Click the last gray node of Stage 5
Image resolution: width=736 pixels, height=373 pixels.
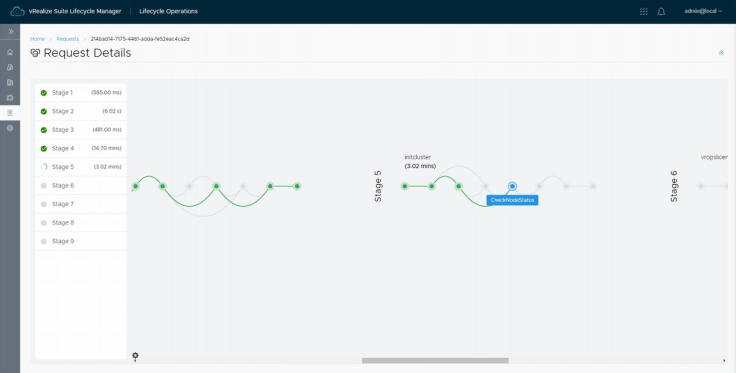pos(593,186)
